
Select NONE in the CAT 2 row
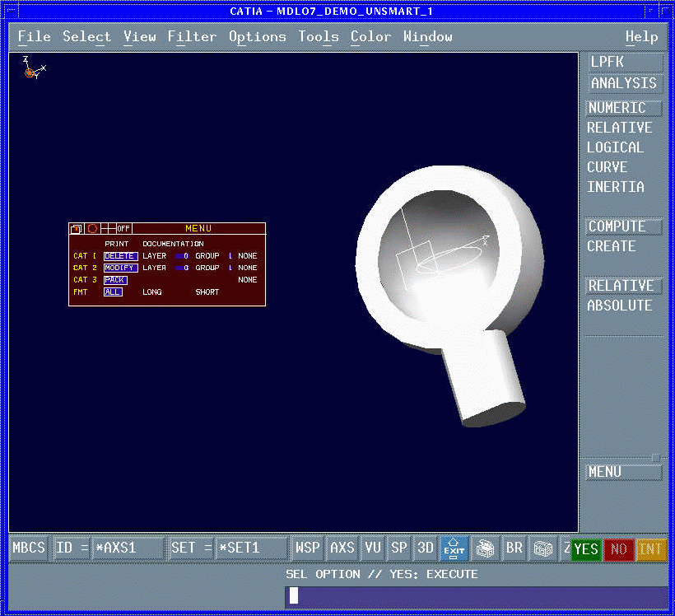click(248, 268)
